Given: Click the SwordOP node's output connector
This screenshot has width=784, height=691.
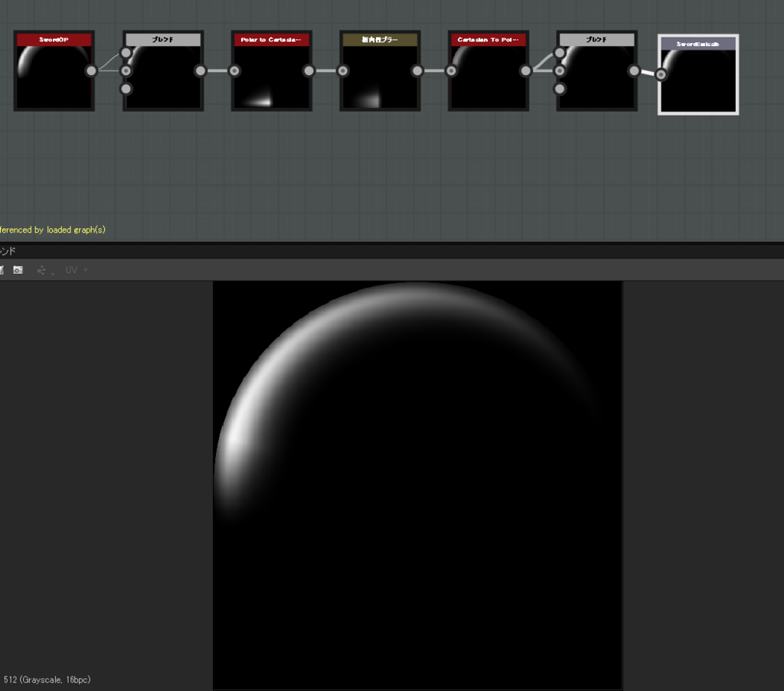Looking at the screenshot, I should (91, 71).
